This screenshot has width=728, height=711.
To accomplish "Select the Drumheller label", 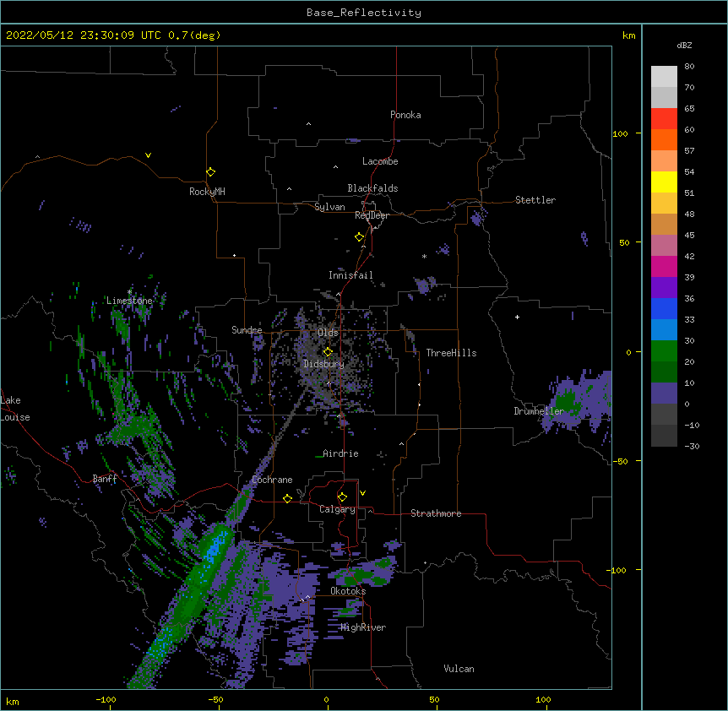I will tap(539, 411).
